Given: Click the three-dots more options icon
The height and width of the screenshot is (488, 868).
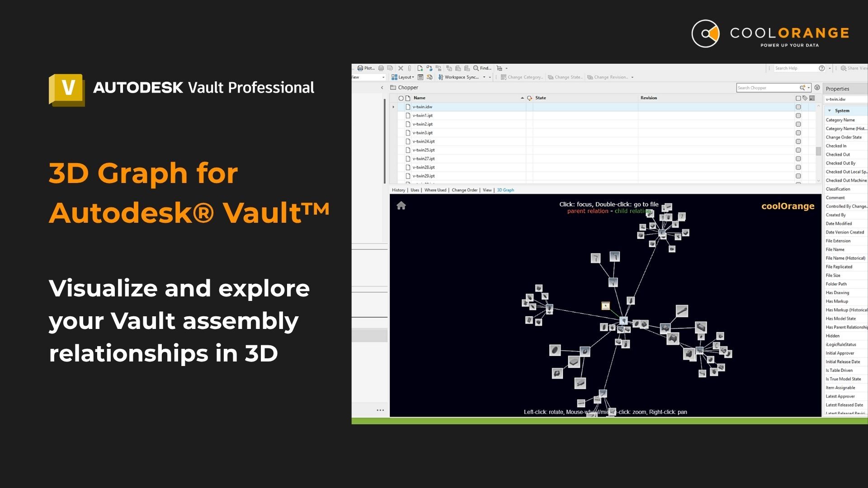Looking at the screenshot, I should 380,410.
